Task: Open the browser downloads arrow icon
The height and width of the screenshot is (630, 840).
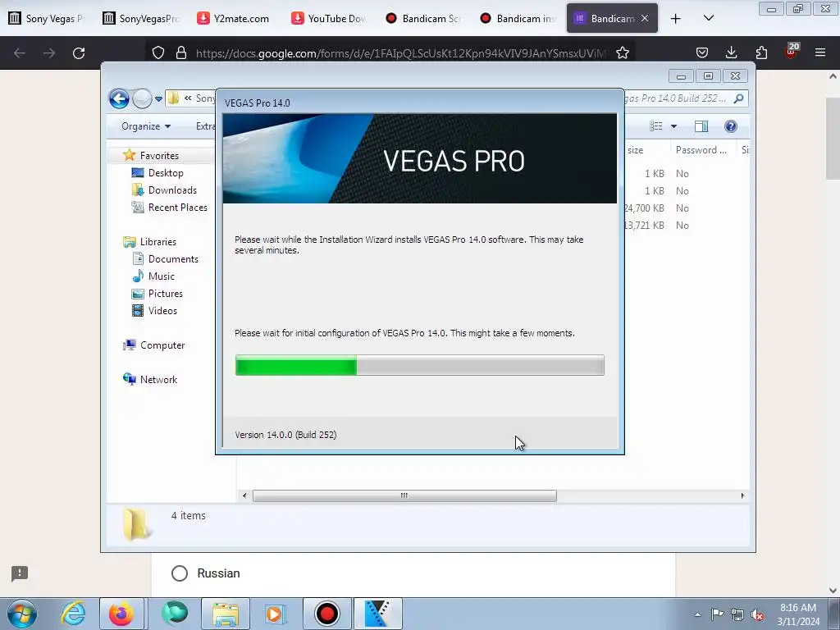Action: pyautogui.click(x=731, y=53)
